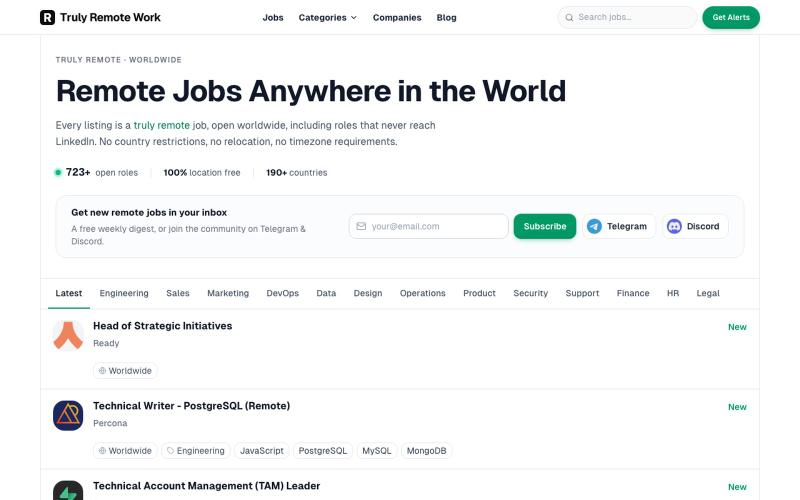Click Worldwide tag under Head of Strategic Initiatives
This screenshot has height=500, width=800.
125,370
